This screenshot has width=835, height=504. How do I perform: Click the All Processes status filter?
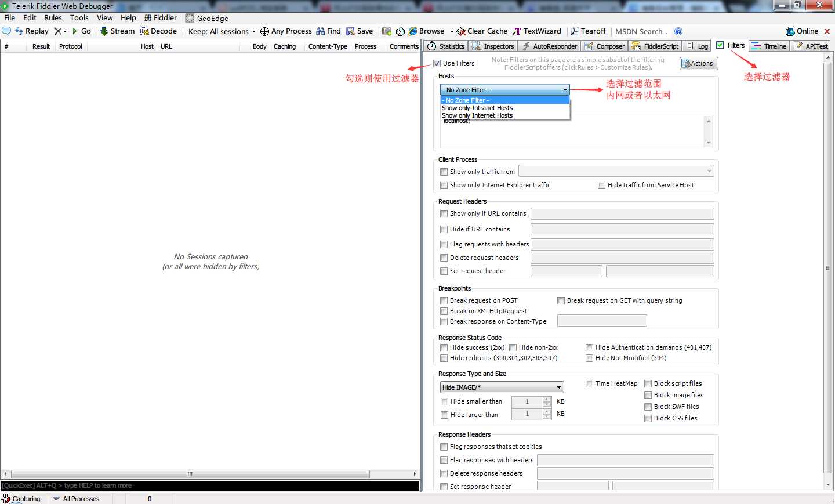coord(76,499)
